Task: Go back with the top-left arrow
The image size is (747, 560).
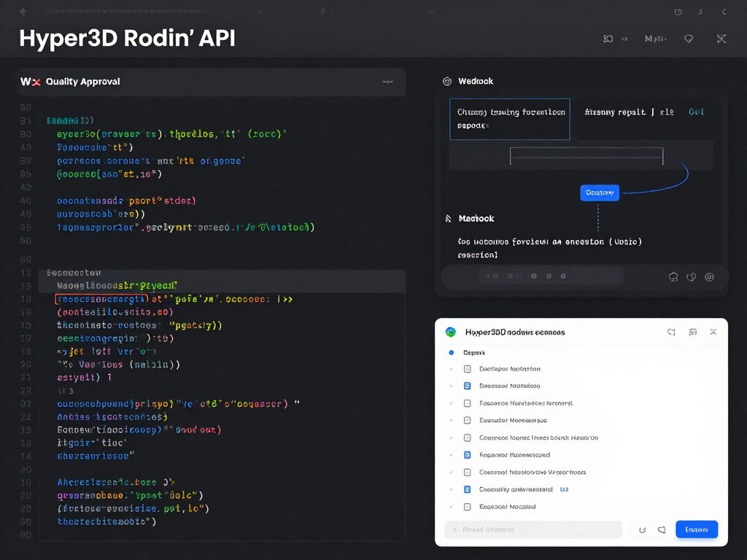Action: point(23,12)
